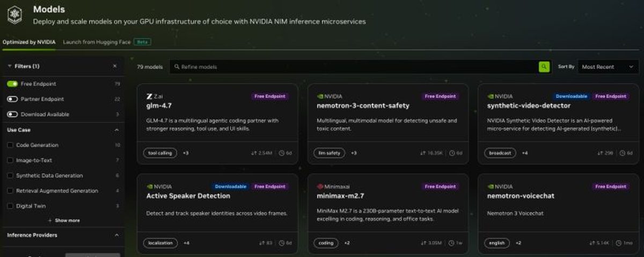The width and height of the screenshot is (644, 257).
Task: Click usage count icon on nemotron-3-content-safety card
Action: point(422,153)
